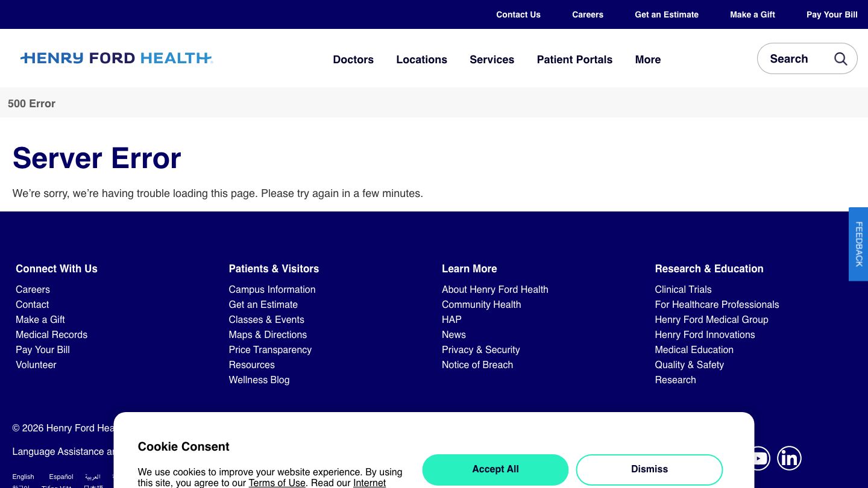Open Locations in main navigation
Screen dimensions: 868x488
click(421, 60)
